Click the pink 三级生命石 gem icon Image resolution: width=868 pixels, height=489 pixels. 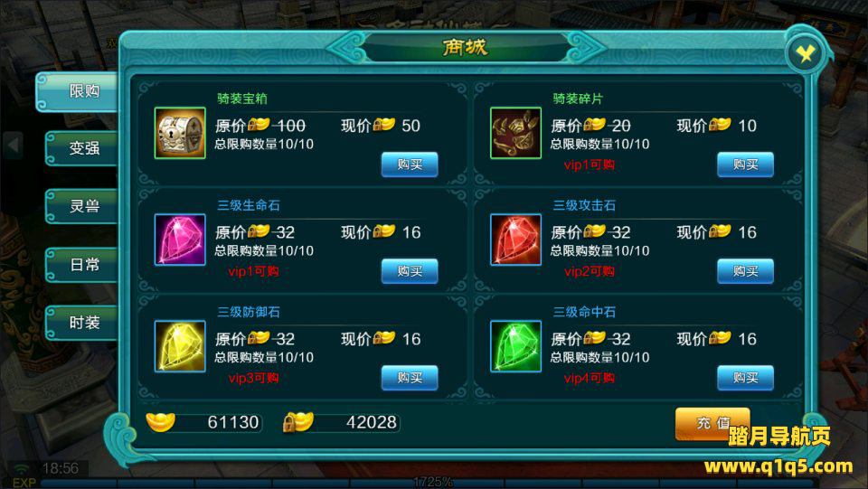(x=180, y=240)
